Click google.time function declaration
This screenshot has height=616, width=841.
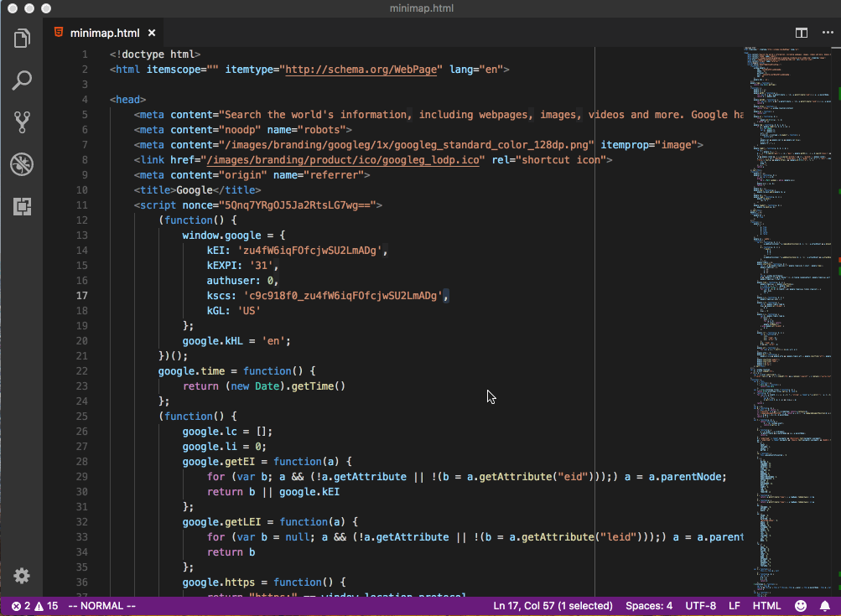click(x=236, y=371)
